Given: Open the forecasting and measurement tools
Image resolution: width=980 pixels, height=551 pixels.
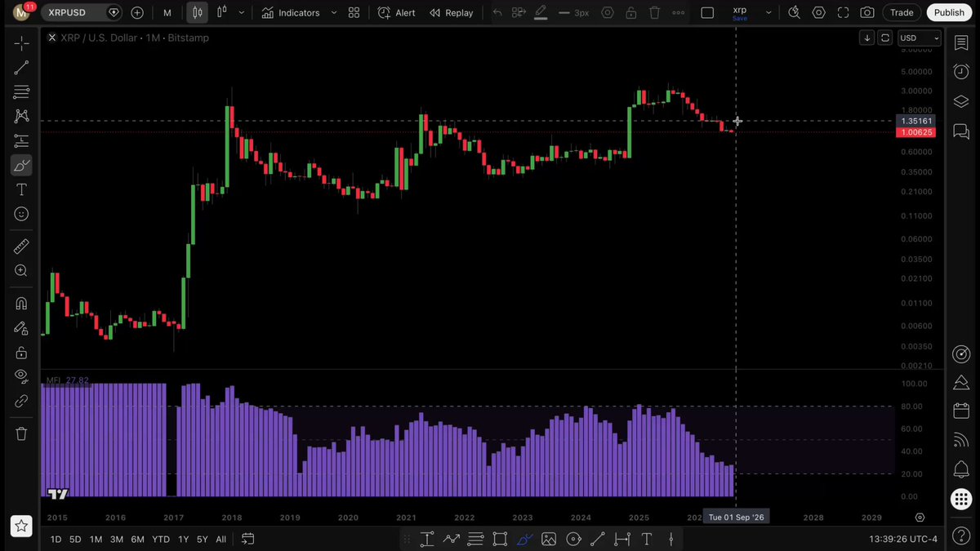Looking at the screenshot, I should 21,141.
